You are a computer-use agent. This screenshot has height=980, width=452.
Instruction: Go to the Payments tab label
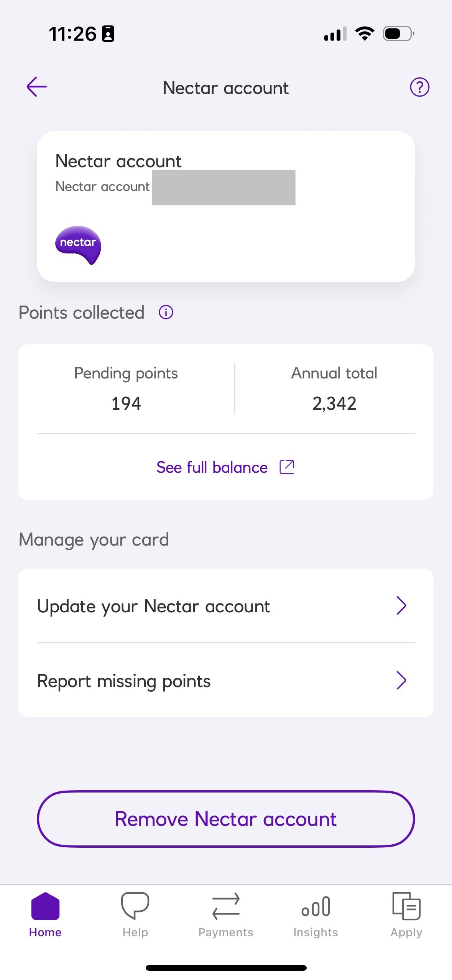(226, 932)
